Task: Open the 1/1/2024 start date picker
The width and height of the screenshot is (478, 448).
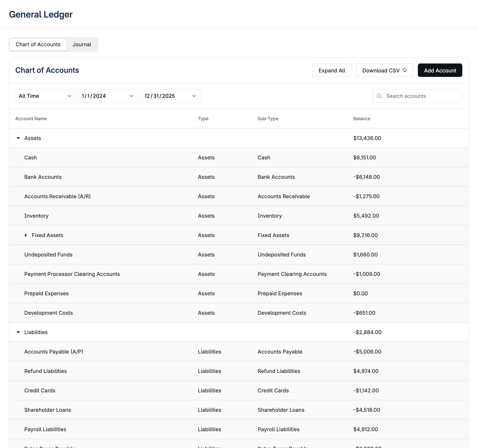Action: [x=108, y=96]
